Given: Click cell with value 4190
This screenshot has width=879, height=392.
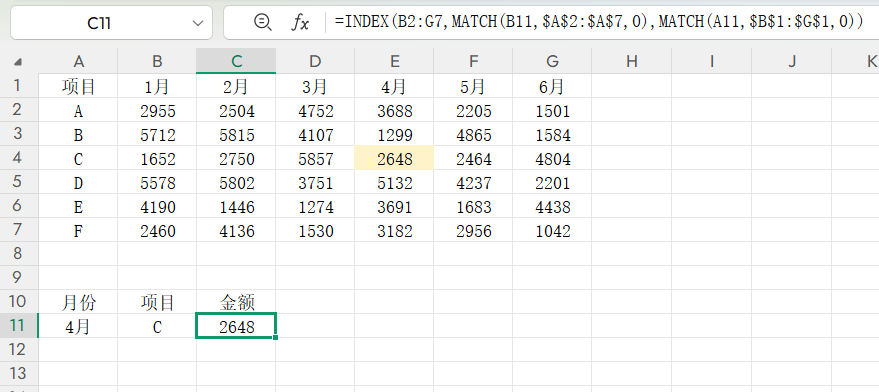Looking at the screenshot, I should [157, 206].
